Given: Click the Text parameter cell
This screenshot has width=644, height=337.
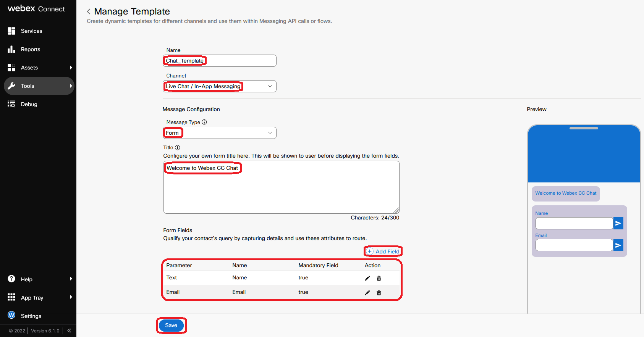Looking at the screenshot, I should tap(172, 277).
